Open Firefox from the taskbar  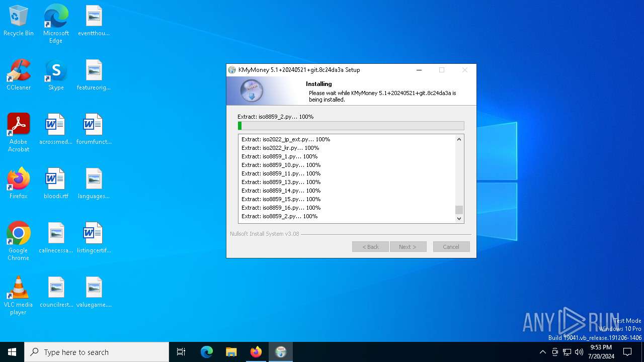click(256, 352)
